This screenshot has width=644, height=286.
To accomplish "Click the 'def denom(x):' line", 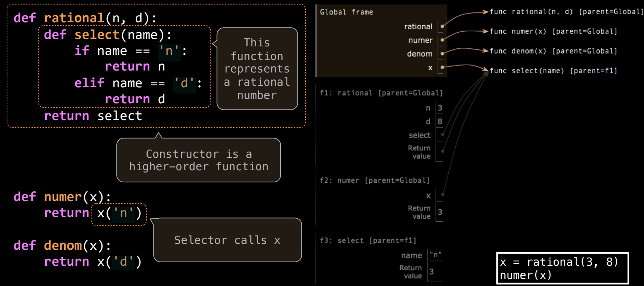I will (x=62, y=245).
